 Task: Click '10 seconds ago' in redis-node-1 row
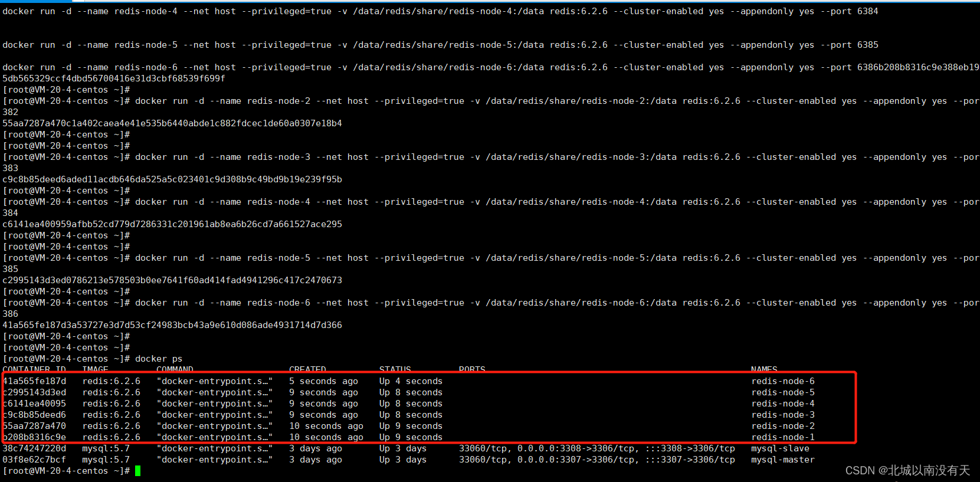point(326,437)
